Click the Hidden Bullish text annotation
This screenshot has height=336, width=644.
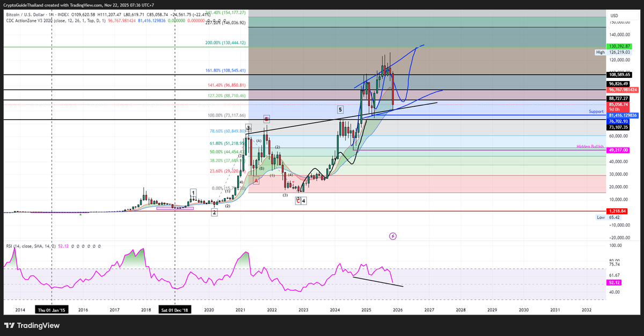[590, 147]
